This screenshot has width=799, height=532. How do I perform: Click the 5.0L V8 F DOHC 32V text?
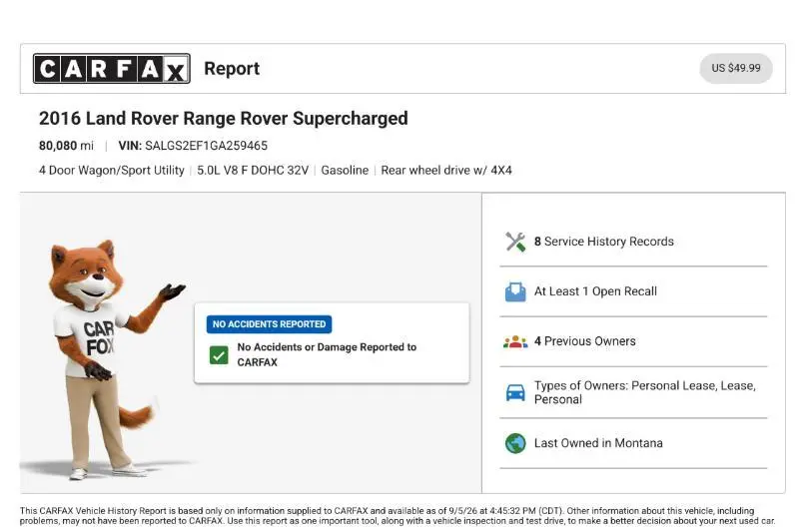tap(253, 170)
